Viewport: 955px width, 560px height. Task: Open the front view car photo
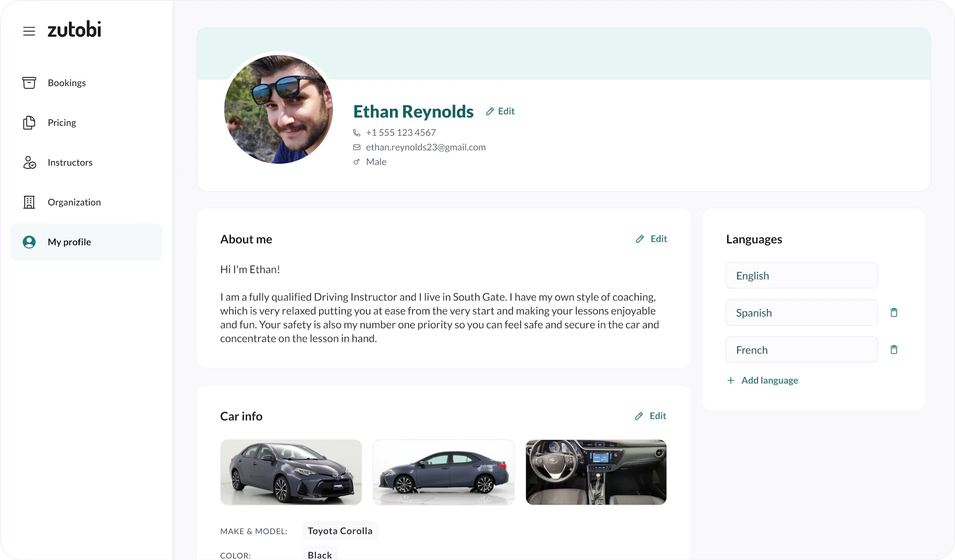[291, 472]
